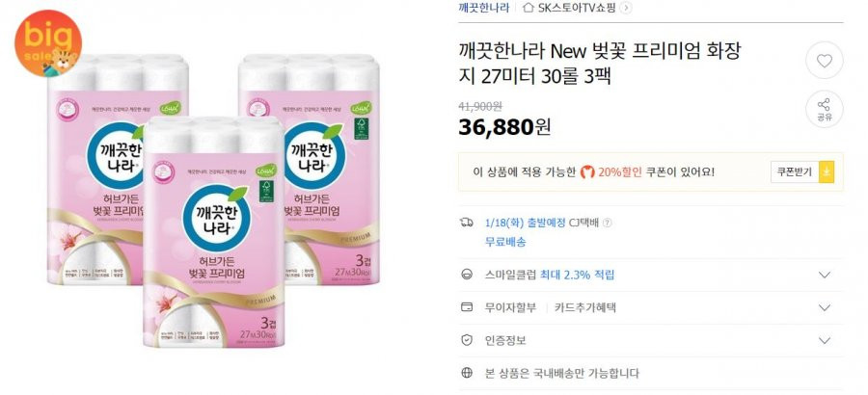Viewport: 868px width, 395px height.
Task: Click the card icon beside 무이자할부
Action: [467, 307]
